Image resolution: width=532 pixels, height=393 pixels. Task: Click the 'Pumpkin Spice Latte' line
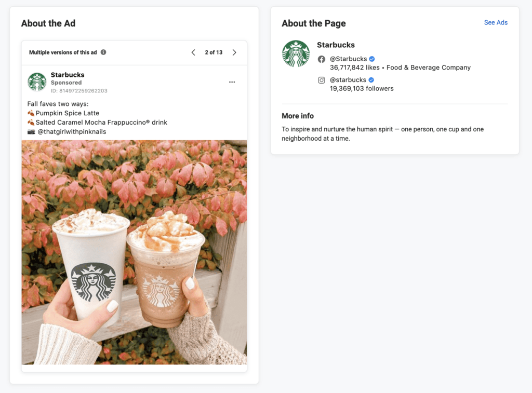point(68,113)
